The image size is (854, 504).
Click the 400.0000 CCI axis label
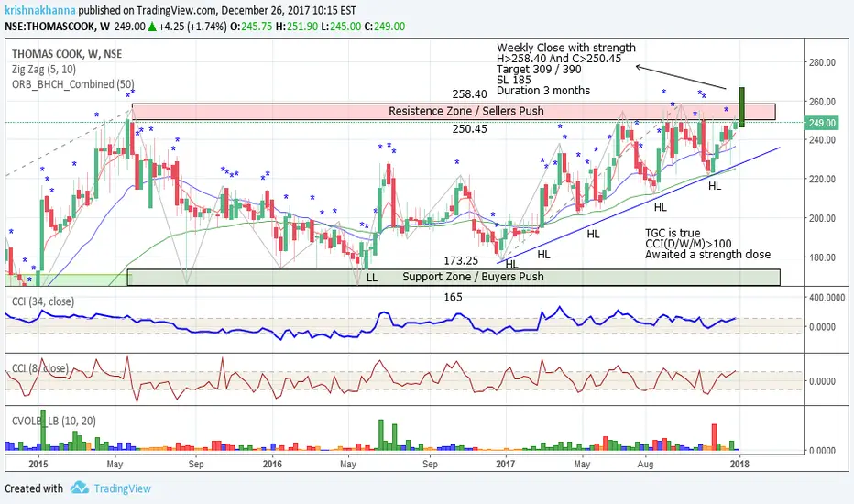click(x=827, y=298)
